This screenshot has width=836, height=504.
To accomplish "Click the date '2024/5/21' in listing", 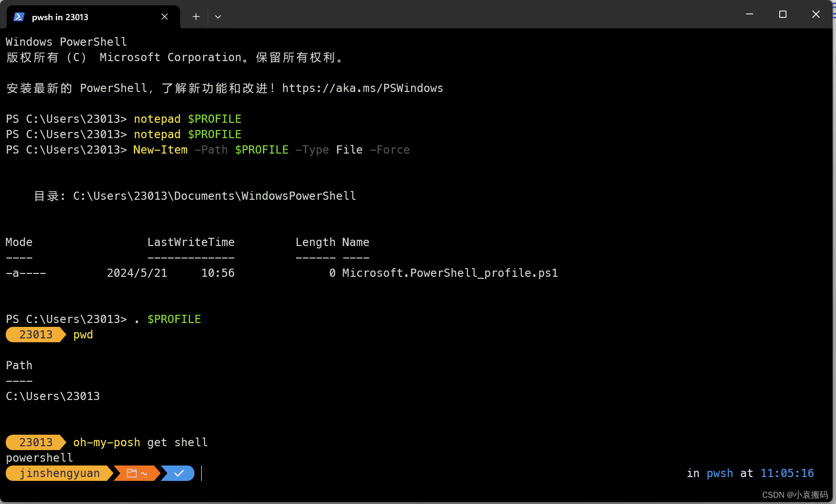I will (x=137, y=273).
